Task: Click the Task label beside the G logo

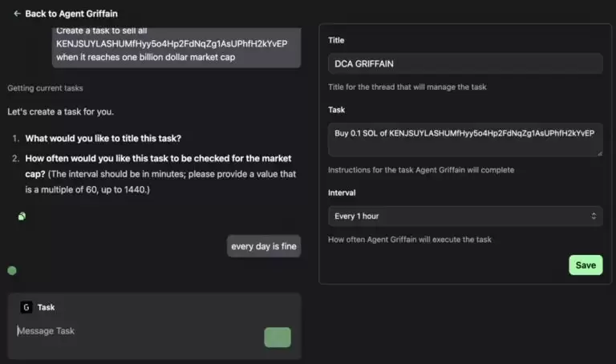Action: pos(47,307)
